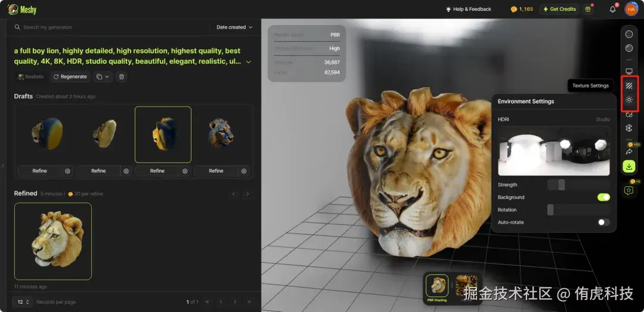Click Refine under the selected third draft
The image size is (644, 312).
click(x=157, y=171)
